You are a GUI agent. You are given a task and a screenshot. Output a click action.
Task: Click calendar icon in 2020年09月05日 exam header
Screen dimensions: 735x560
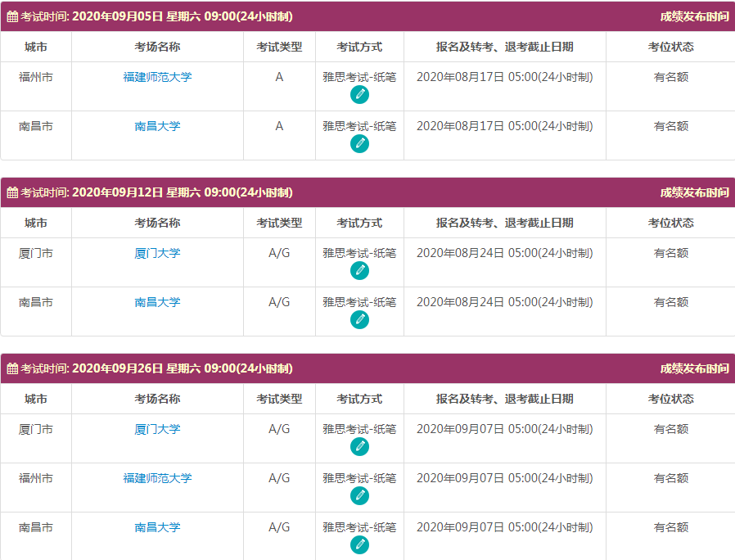click(x=12, y=16)
